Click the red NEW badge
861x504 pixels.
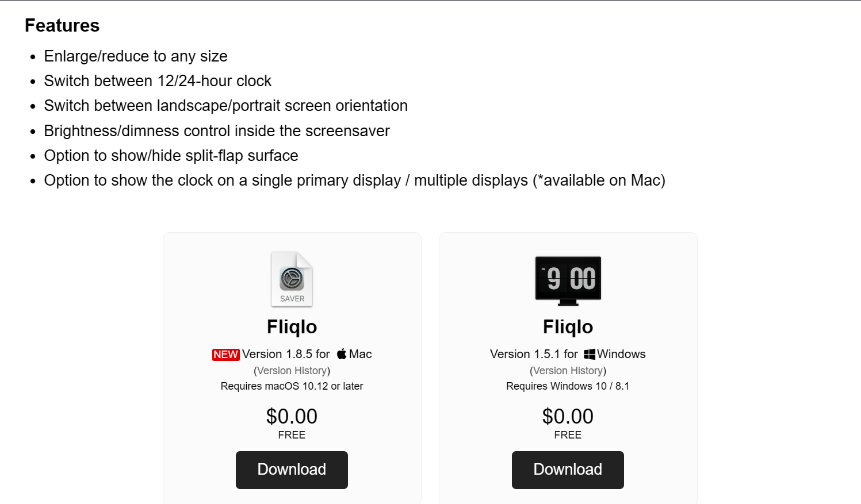coord(225,355)
